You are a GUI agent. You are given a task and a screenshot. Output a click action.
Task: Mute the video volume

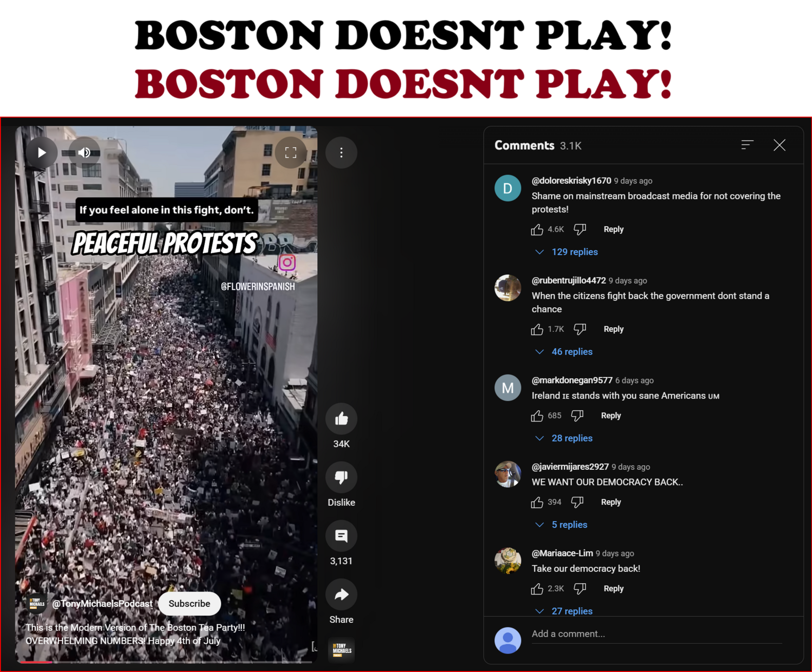coord(85,152)
